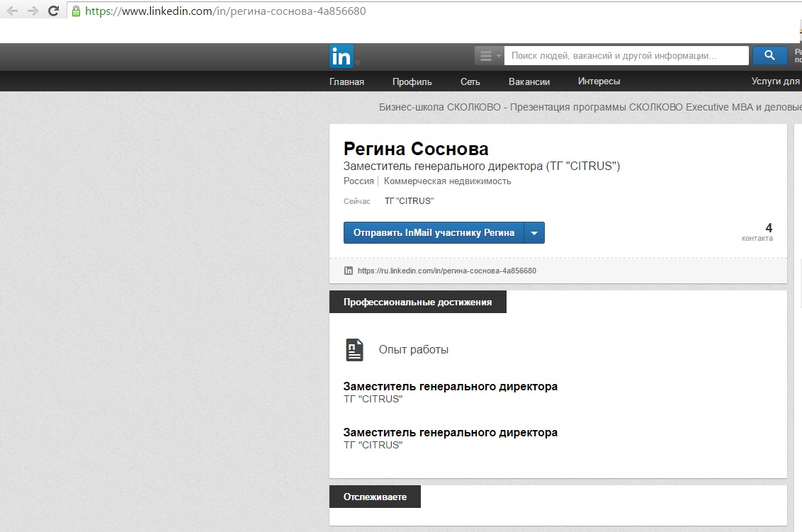Click the small LinkedIn icon beside profile URL
This screenshot has width=802, height=532.
(349, 271)
